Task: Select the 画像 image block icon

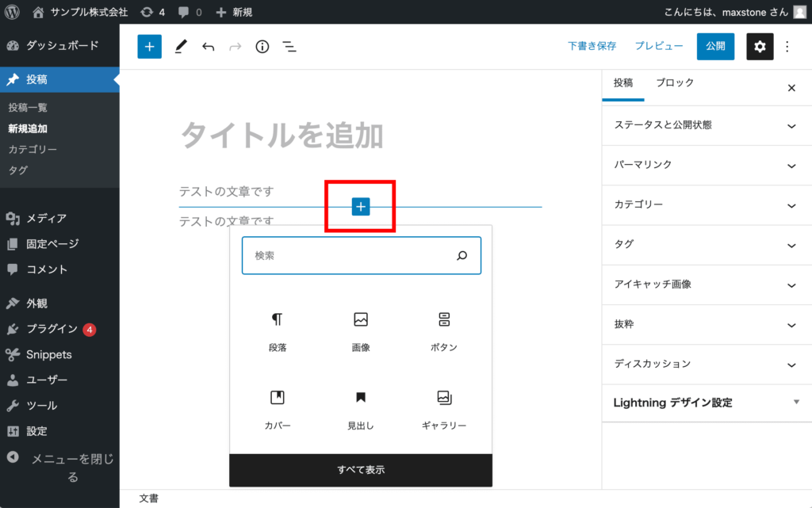Action: coord(361,319)
